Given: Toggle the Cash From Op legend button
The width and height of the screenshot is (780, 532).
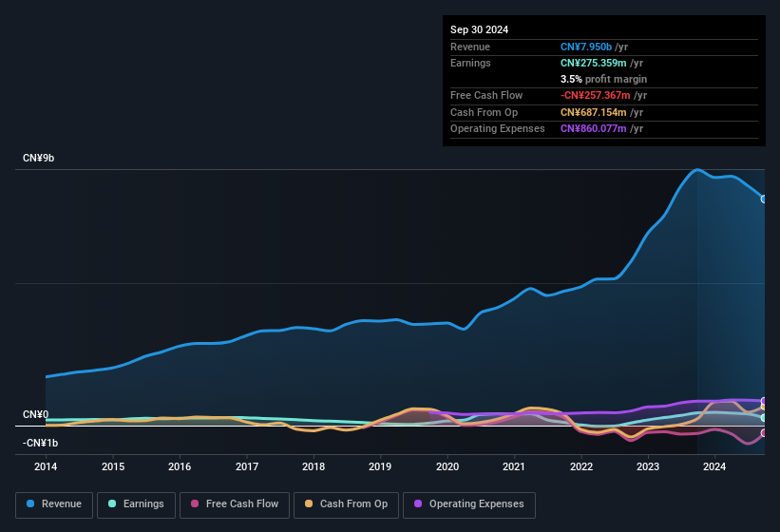Looking at the screenshot, I should [346, 505].
